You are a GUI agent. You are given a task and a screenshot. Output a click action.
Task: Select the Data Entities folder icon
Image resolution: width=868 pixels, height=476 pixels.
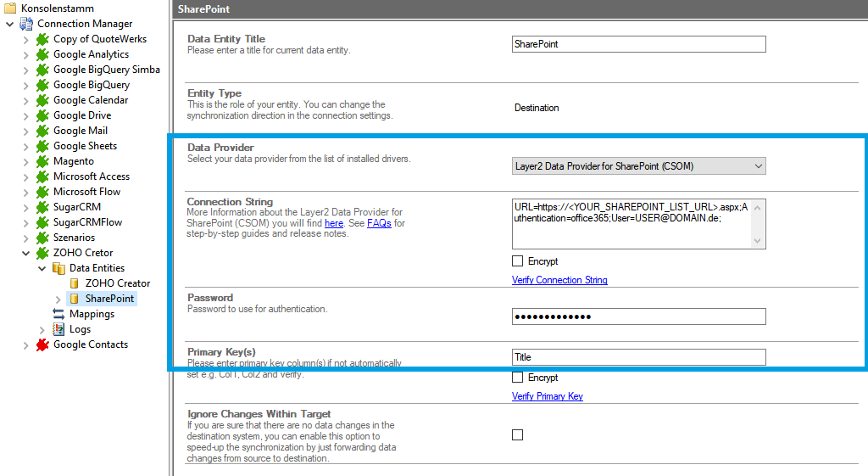(x=58, y=268)
